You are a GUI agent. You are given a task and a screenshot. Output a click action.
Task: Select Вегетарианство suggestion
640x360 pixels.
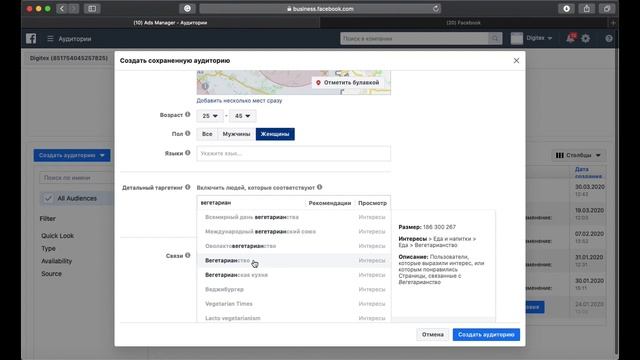coord(293,260)
